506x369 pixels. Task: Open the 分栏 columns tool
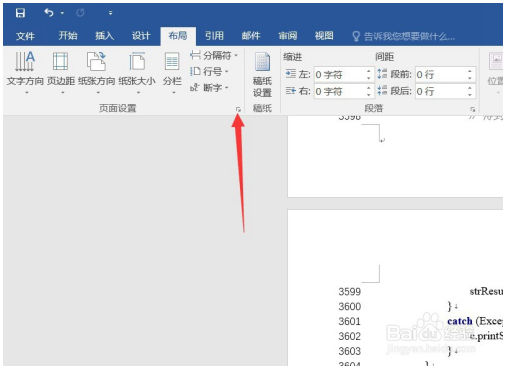point(172,73)
